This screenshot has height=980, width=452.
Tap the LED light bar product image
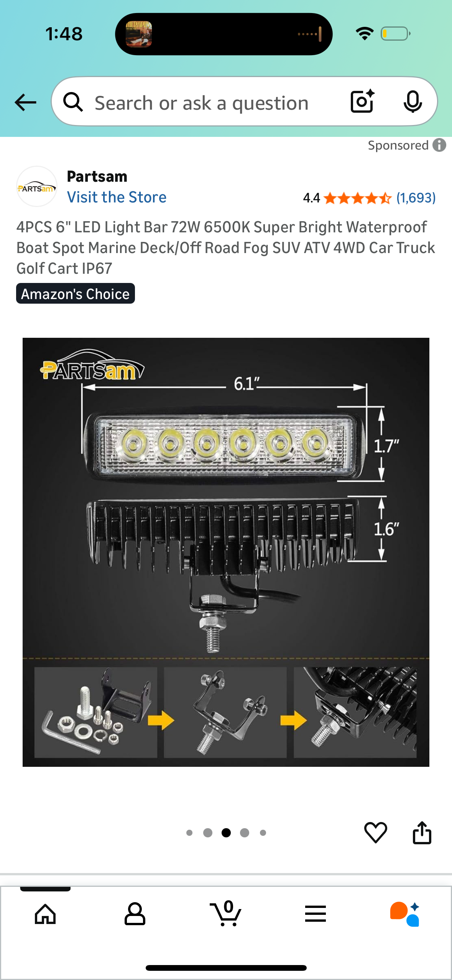click(x=226, y=552)
